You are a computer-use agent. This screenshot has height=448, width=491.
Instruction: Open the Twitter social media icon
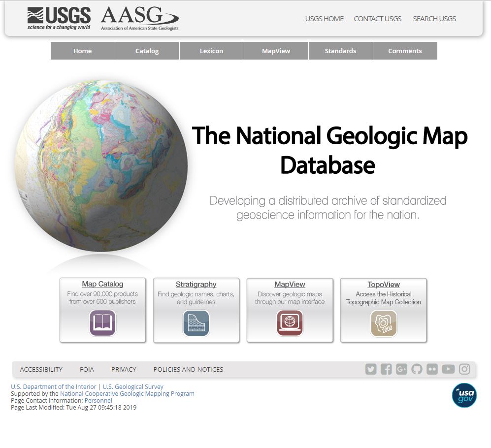point(371,369)
